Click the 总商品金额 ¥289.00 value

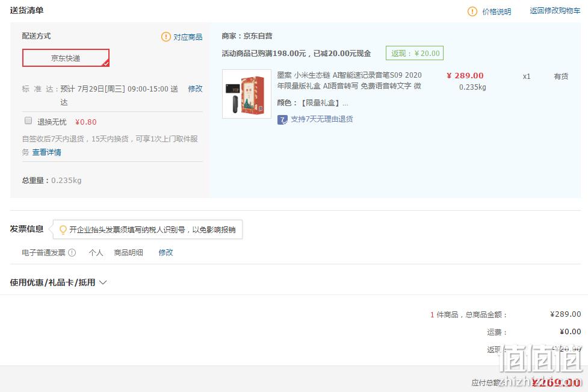[566, 314]
